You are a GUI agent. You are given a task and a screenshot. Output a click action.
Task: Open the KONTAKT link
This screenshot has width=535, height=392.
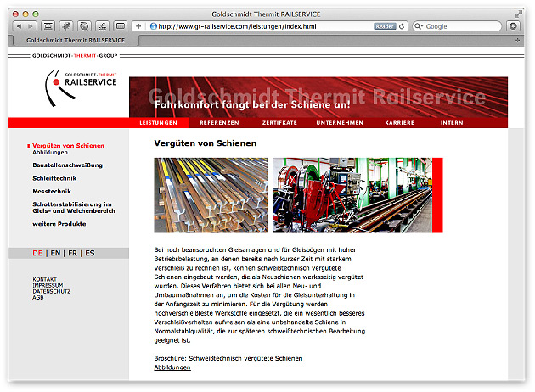point(45,279)
